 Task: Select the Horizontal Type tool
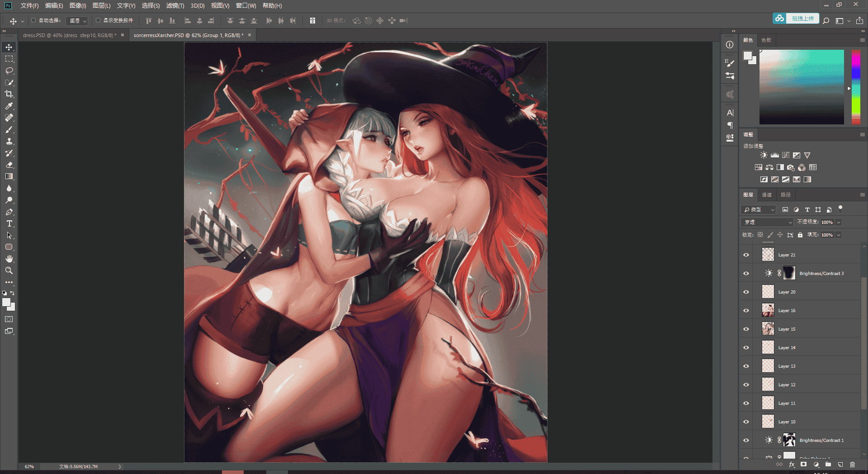(x=9, y=223)
